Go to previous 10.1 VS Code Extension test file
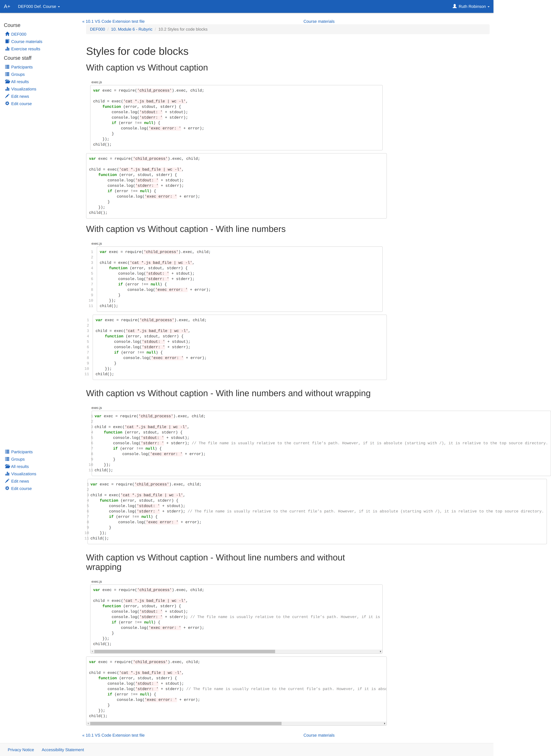Viewport: 551px width, 756px height. (x=113, y=21)
